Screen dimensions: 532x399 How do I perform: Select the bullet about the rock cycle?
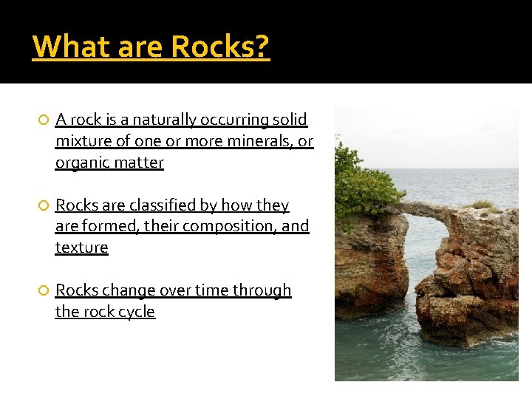(173, 301)
